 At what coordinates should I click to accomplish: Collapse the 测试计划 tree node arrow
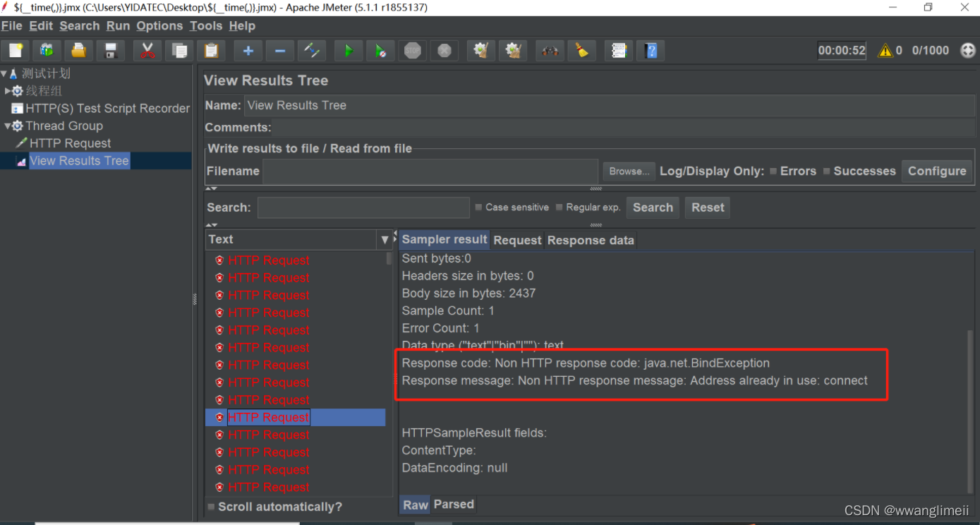(4, 73)
